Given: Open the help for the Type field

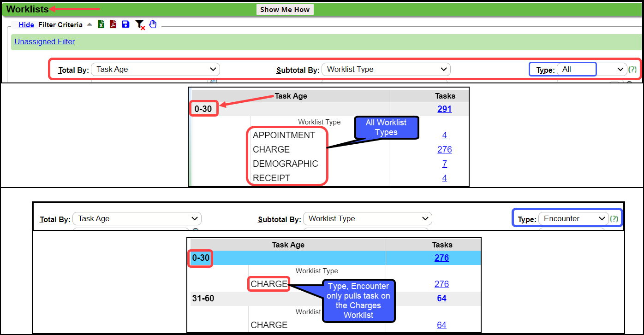Looking at the screenshot, I should (632, 69).
